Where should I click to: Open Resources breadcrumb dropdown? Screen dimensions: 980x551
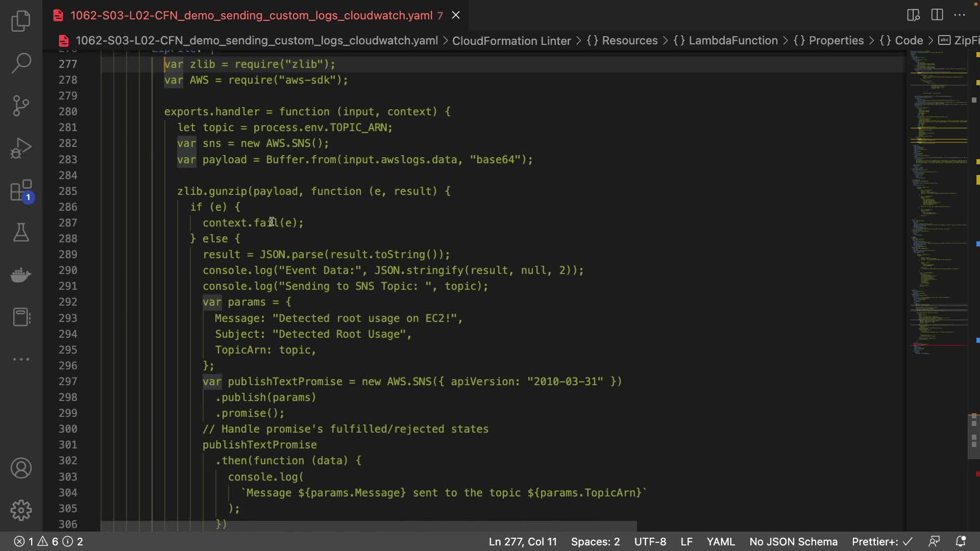coord(629,40)
